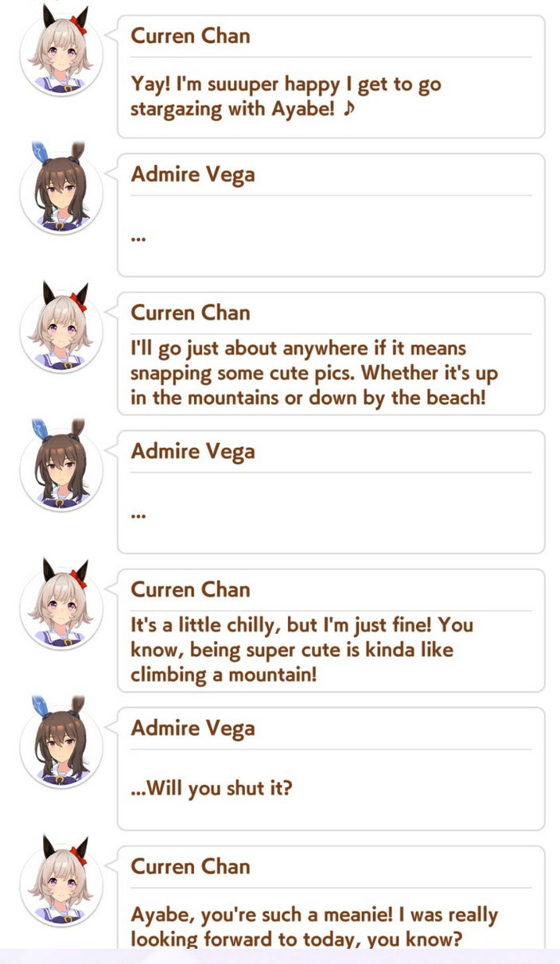Screen dimensions: 560x964
Task: Click the Curren Chan name in the bottom message
Action: pos(190,866)
